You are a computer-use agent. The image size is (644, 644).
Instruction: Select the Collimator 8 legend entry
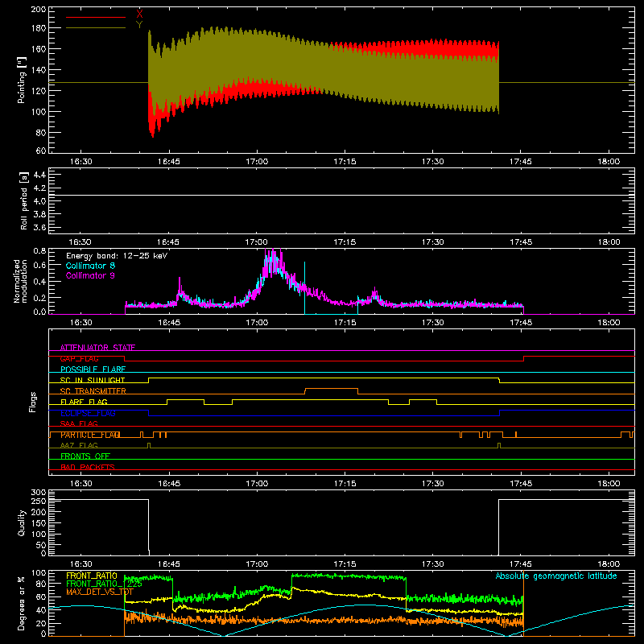point(90,266)
